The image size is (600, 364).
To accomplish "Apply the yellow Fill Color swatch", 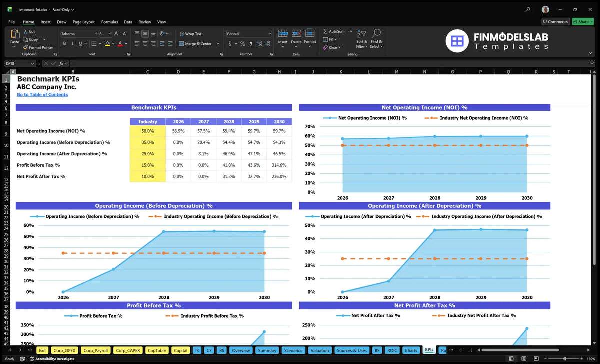I will pyautogui.click(x=107, y=44).
